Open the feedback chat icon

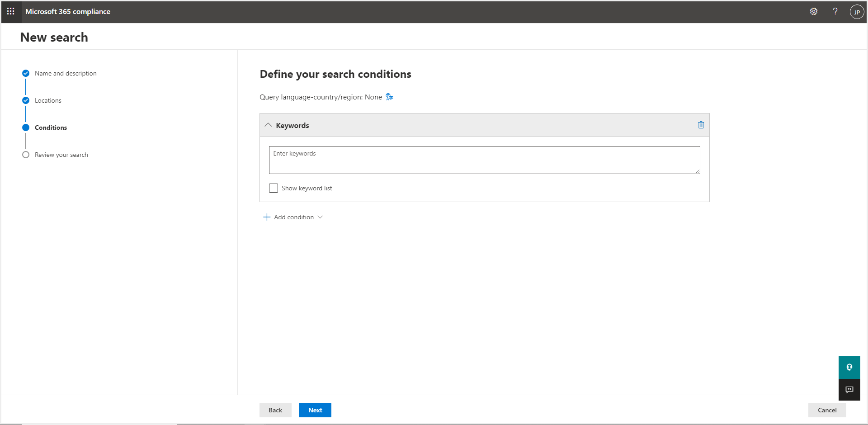[x=849, y=389]
